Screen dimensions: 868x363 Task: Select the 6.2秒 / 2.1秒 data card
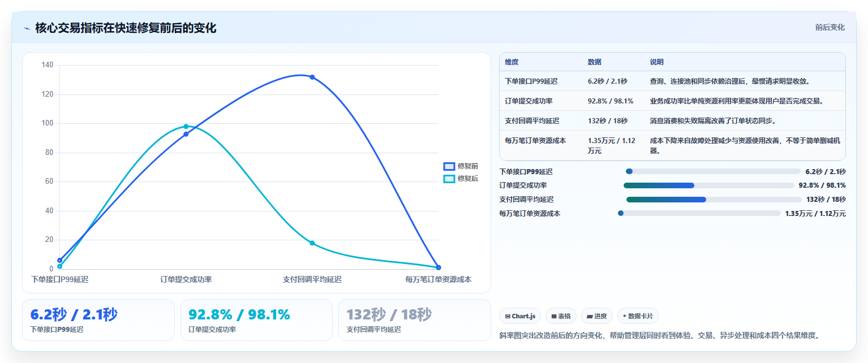(x=98, y=320)
